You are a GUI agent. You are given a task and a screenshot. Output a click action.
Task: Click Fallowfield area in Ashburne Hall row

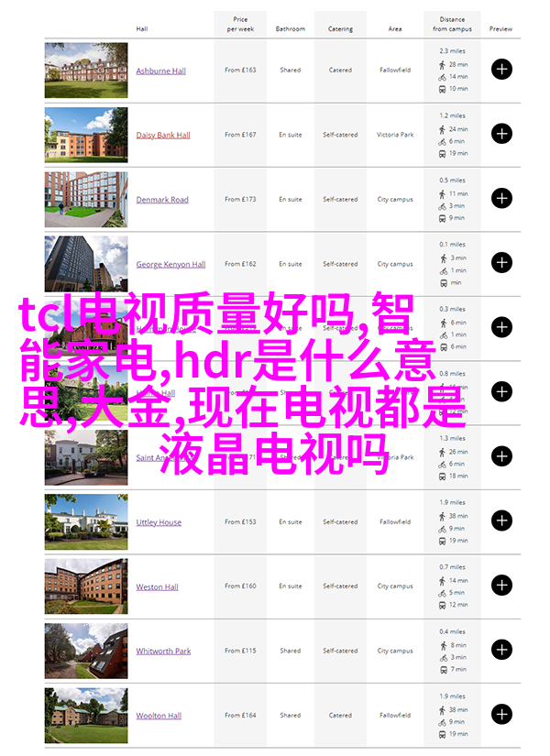[x=395, y=70]
